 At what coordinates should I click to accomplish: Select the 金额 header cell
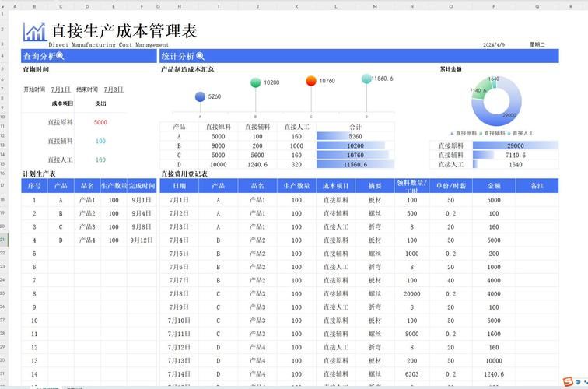494,186
